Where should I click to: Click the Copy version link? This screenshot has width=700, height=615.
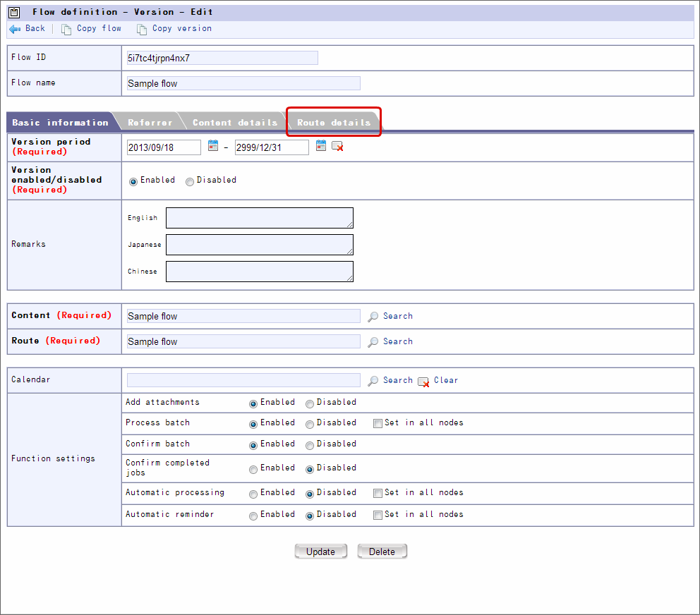point(182,28)
